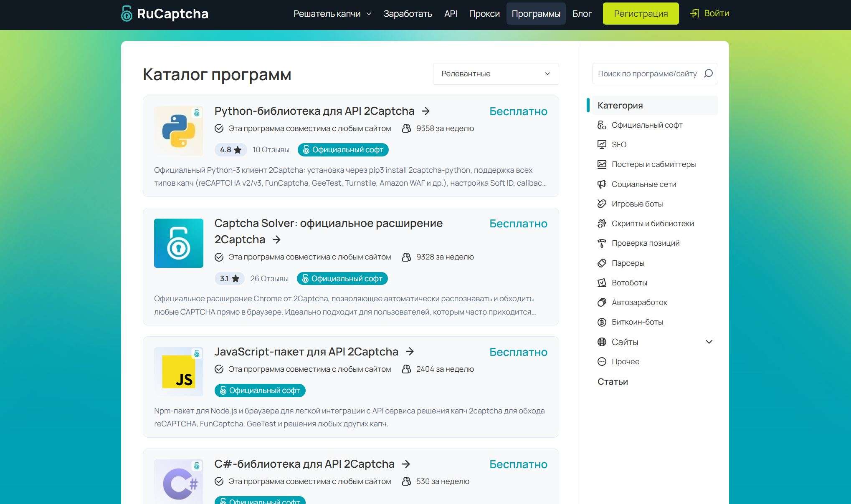Open Python library program thumbnail
851x504 pixels.
pyautogui.click(x=179, y=131)
